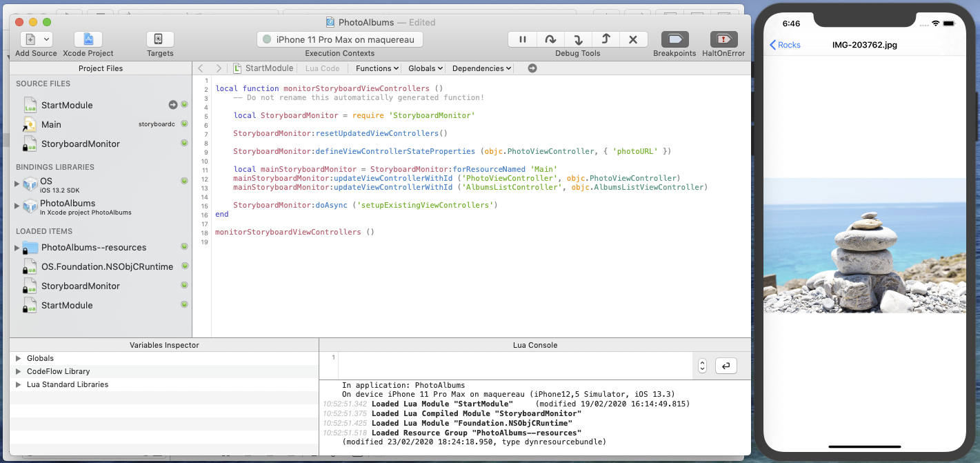Open the Add Source dropdown arrow
Viewport: 980px width, 463px height.
coord(46,39)
